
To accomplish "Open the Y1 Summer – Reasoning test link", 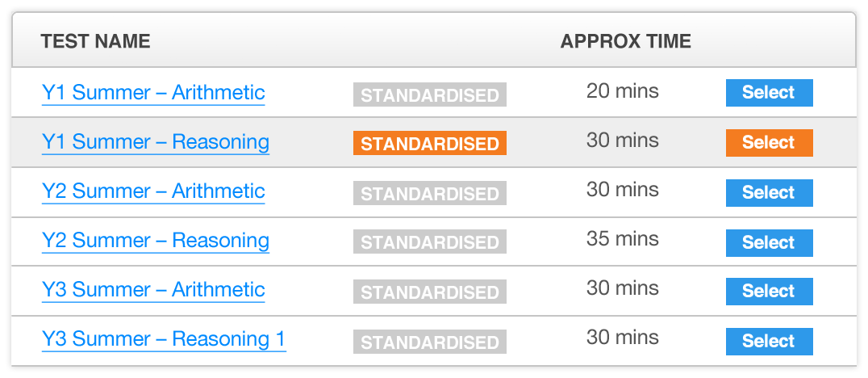I will point(156,142).
